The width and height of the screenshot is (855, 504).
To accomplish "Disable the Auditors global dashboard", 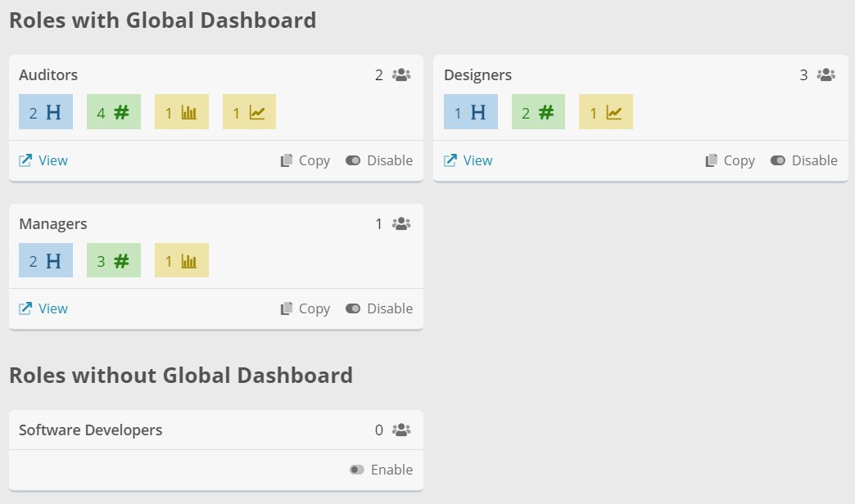I will (379, 160).
